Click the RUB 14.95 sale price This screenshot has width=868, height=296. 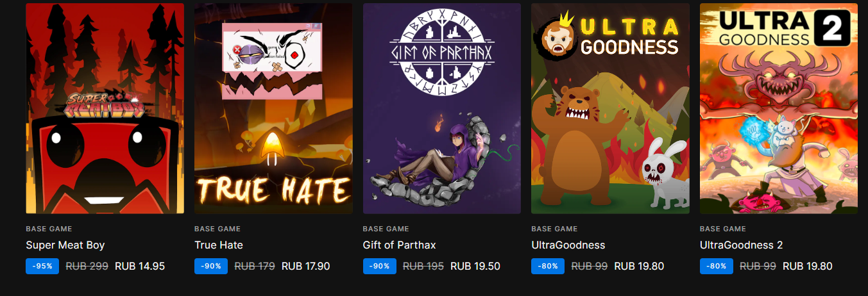pyautogui.click(x=140, y=266)
